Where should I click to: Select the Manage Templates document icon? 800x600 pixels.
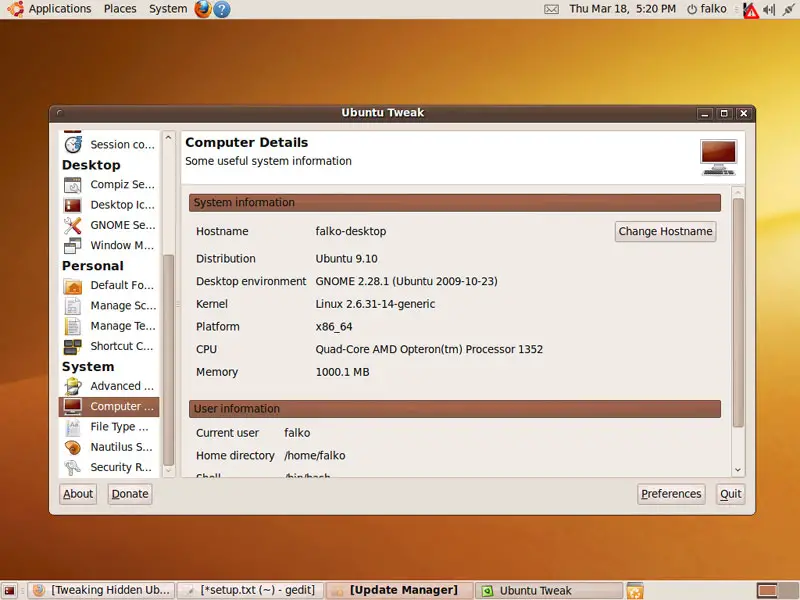73,326
